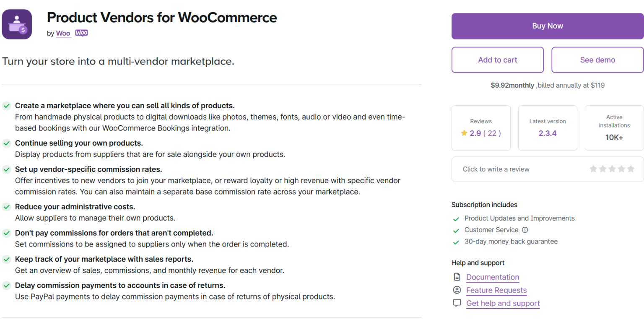This screenshot has height=322, width=644.
Task: Open the Documentation link
Action: [x=492, y=277]
